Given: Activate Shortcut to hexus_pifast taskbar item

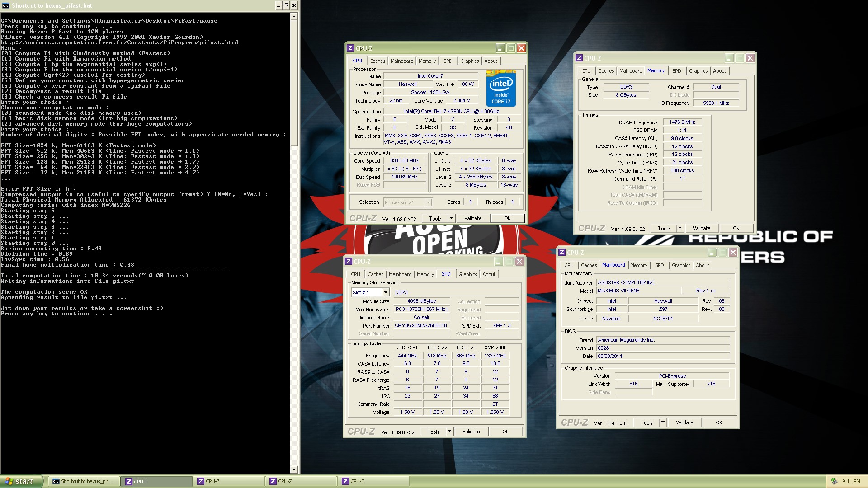Looking at the screenshot, I should click(84, 481).
